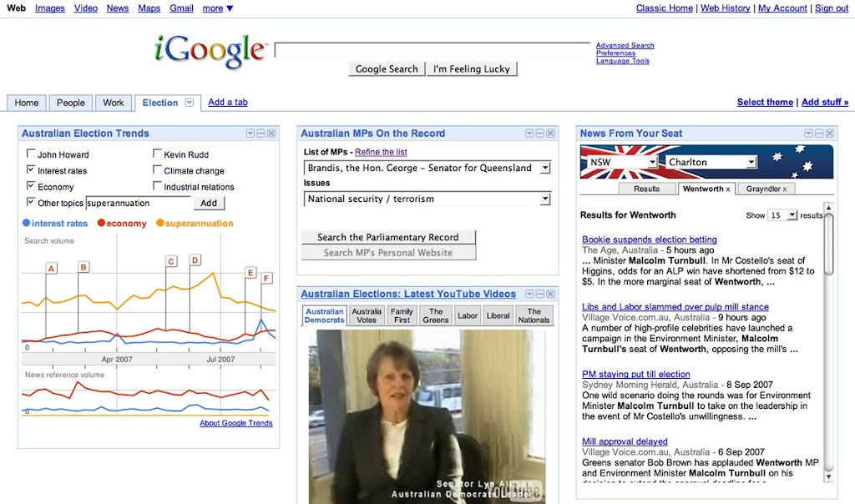Click the orange superannuation legend dot
Screen dimensions: 855x504
point(159,223)
